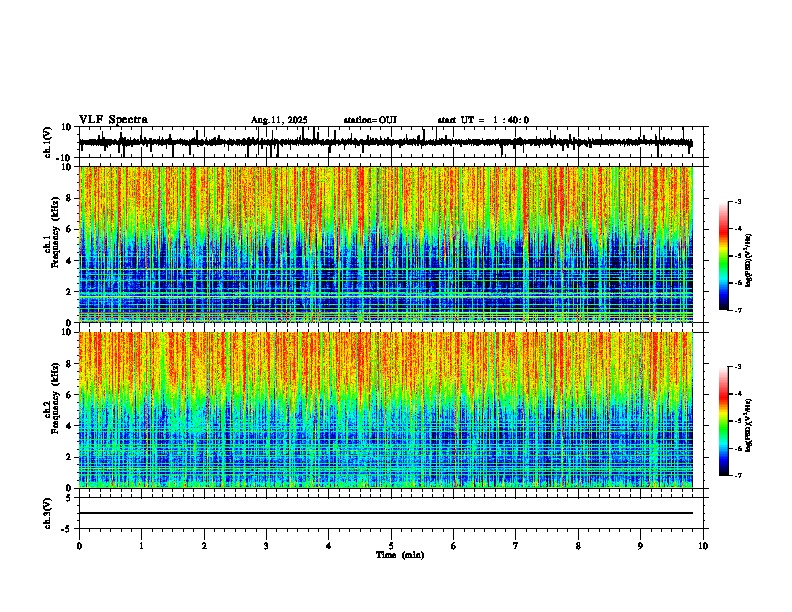Click the "ch.3(V)" axis label
This screenshot has height=612, width=792.
pyautogui.click(x=48, y=513)
